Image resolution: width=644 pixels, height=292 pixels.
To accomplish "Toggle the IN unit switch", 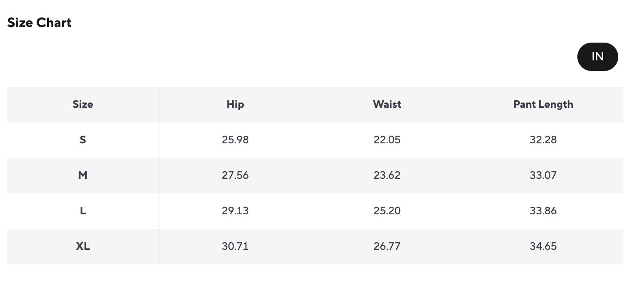I will tap(597, 57).
